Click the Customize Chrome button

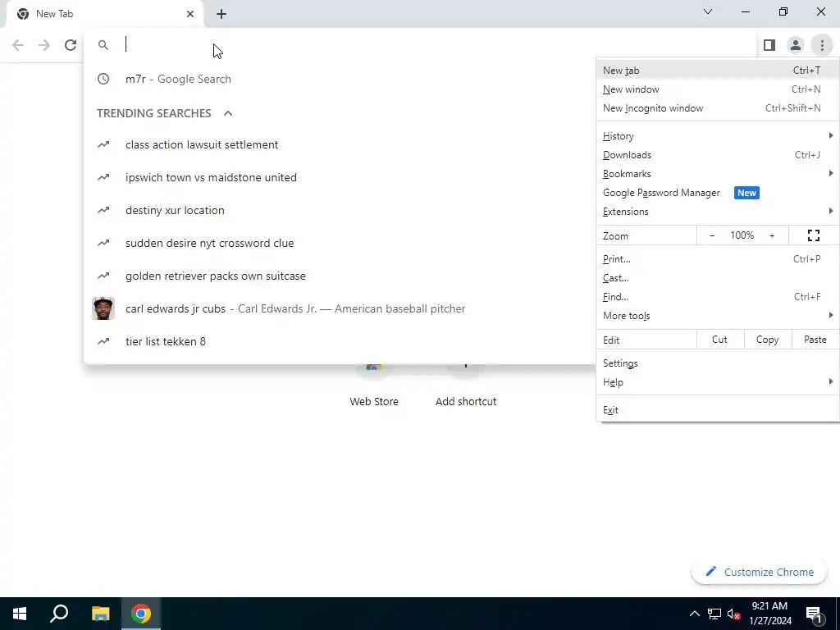[760, 572]
